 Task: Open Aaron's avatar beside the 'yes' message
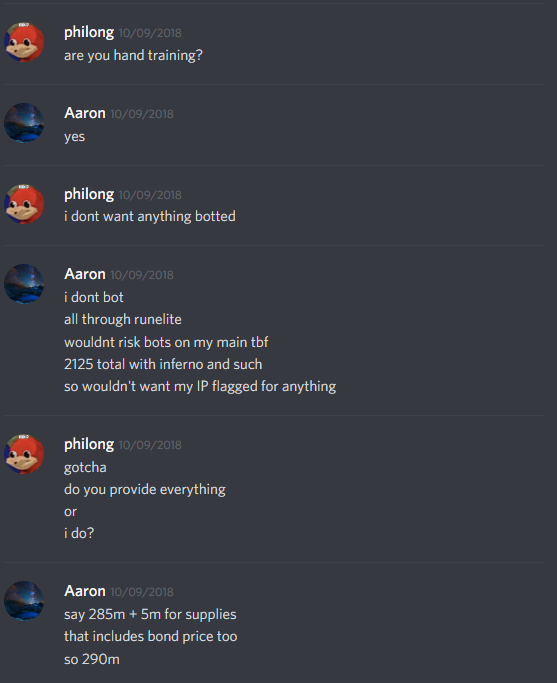pos(24,123)
